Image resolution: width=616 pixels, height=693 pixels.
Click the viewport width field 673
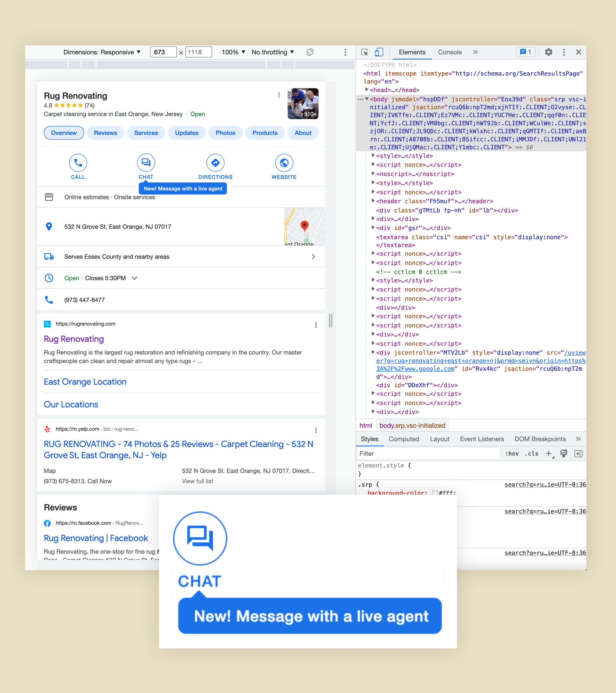(x=163, y=52)
